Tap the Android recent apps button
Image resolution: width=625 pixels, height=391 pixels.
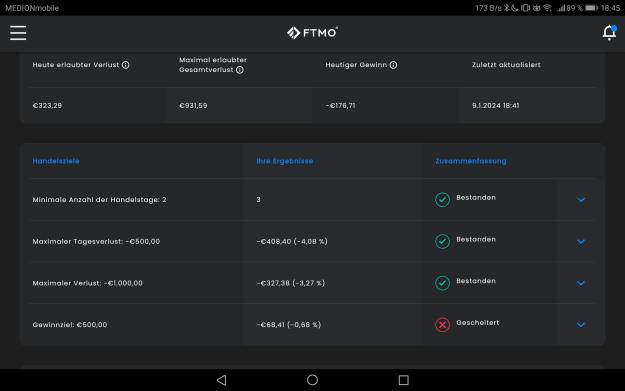(x=403, y=380)
